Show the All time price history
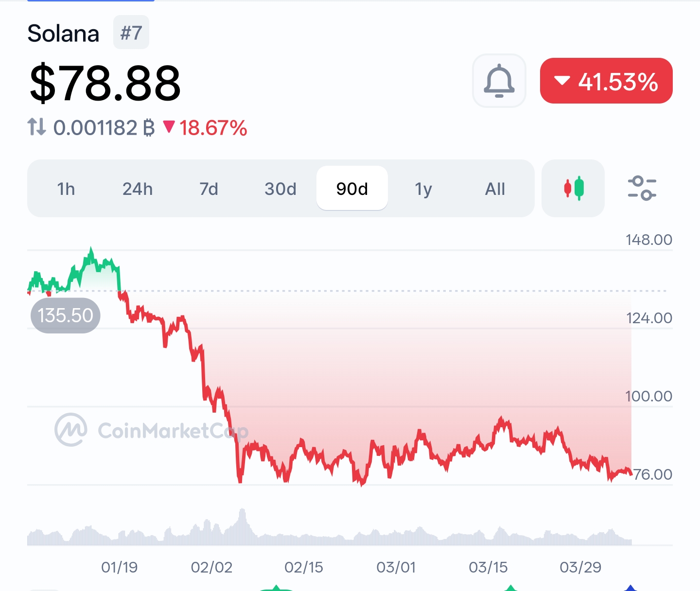 pos(495,189)
